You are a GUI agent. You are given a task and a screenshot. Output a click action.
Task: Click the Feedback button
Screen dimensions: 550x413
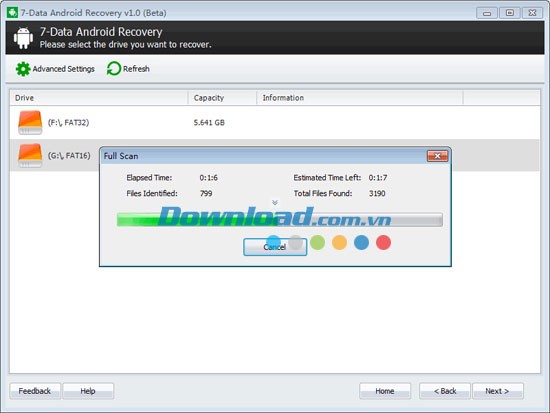point(35,391)
